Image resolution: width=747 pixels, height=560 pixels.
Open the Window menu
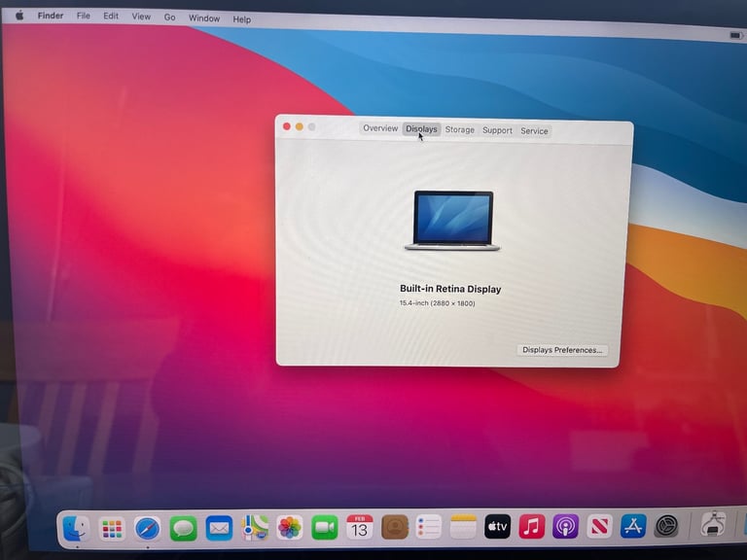(x=204, y=18)
